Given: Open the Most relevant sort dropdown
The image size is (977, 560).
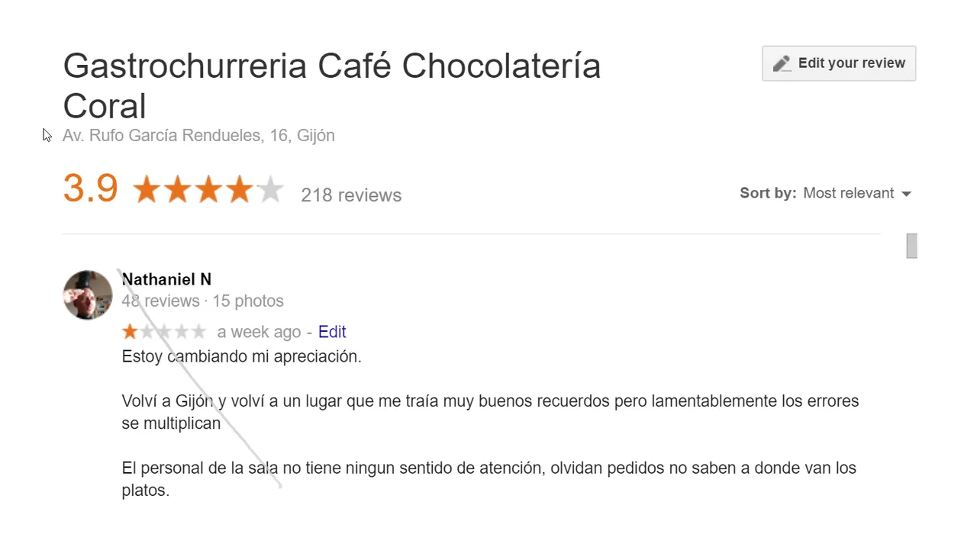Looking at the screenshot, I should (857, 193).
